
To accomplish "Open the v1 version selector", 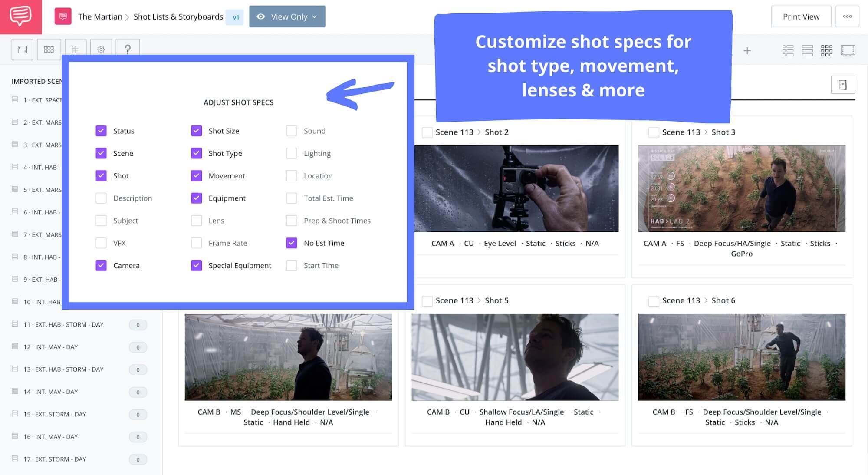I will point(235,17).
